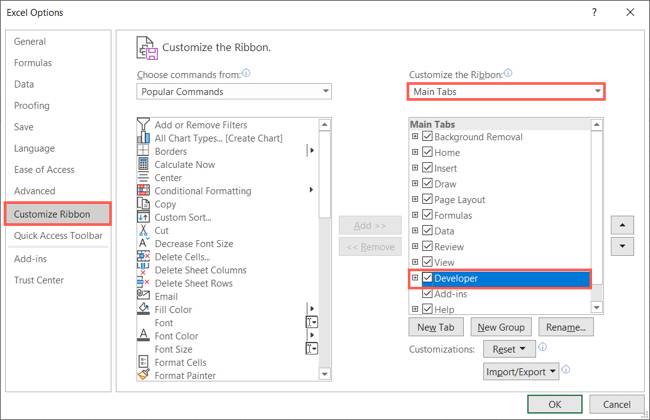The height and width of the screenshot is (420, 650).
Task: Click the Email envelope icon
Action: [x=143, y=295]
